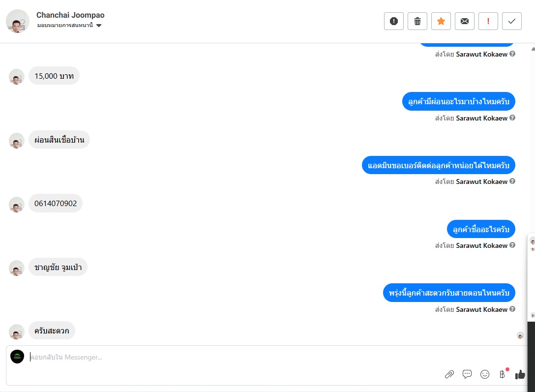This screenshot has height=392, width=535.
Task: Click help icon beside topmost Sarawut Kokaew
Action: point(512,54)
